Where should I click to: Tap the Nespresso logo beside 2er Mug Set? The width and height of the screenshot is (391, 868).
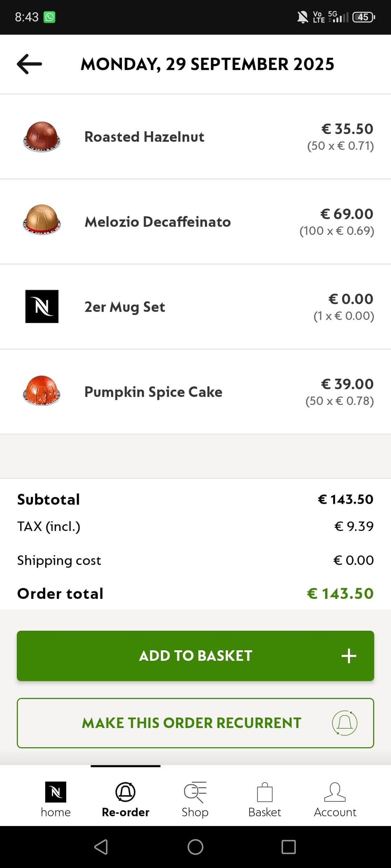(42, 306)
